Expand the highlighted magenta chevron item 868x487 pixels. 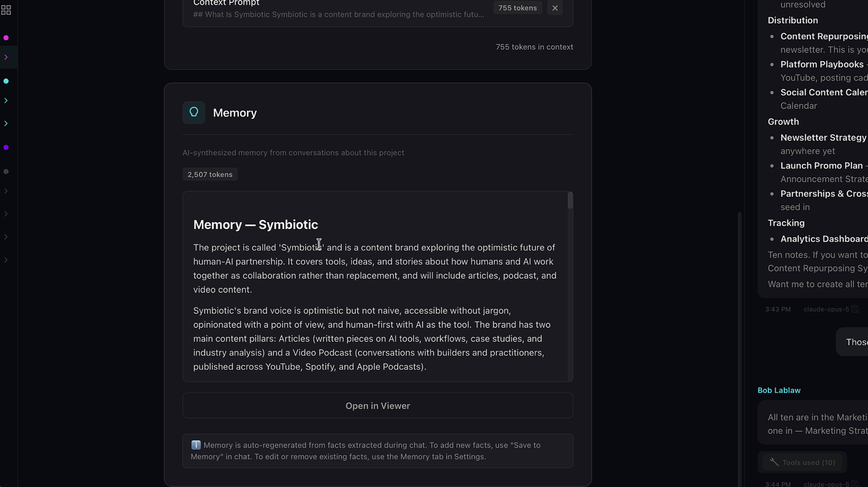(6, 57)
